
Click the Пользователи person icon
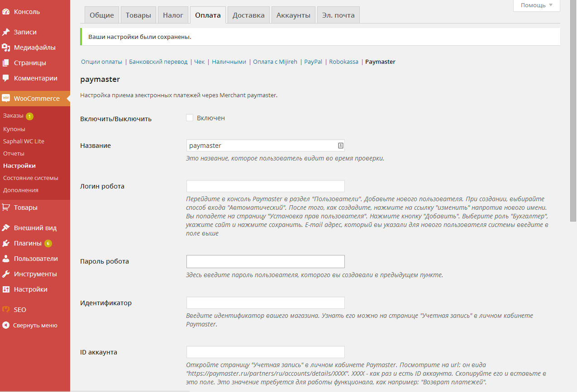point(6,259)
